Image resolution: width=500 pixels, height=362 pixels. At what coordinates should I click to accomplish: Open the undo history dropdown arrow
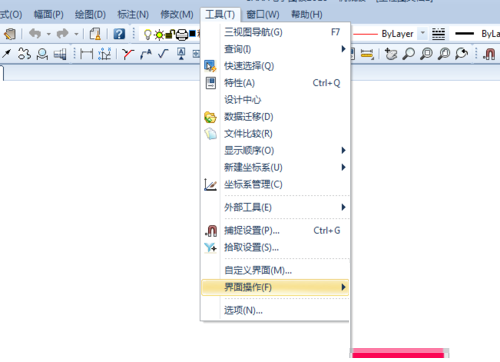click(49, 34)
